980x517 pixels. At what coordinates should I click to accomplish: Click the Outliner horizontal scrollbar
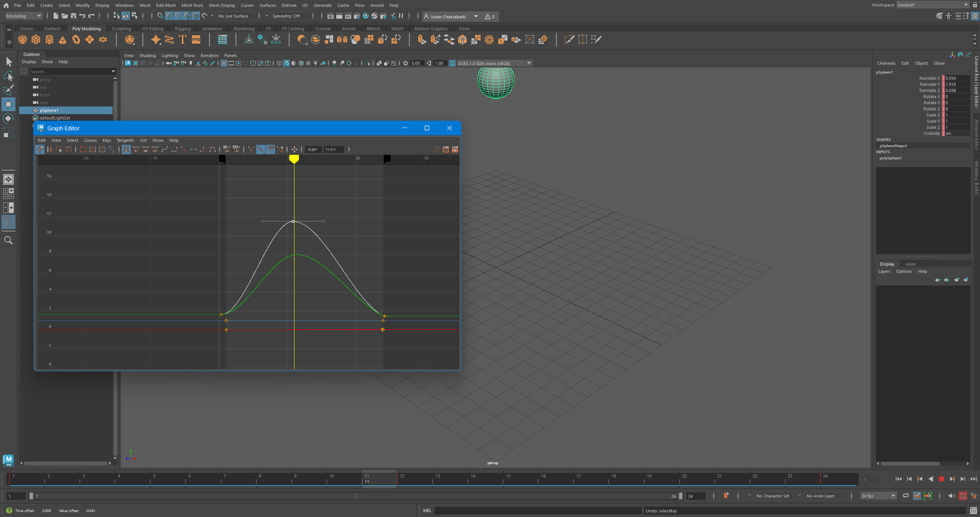[66, 463]
